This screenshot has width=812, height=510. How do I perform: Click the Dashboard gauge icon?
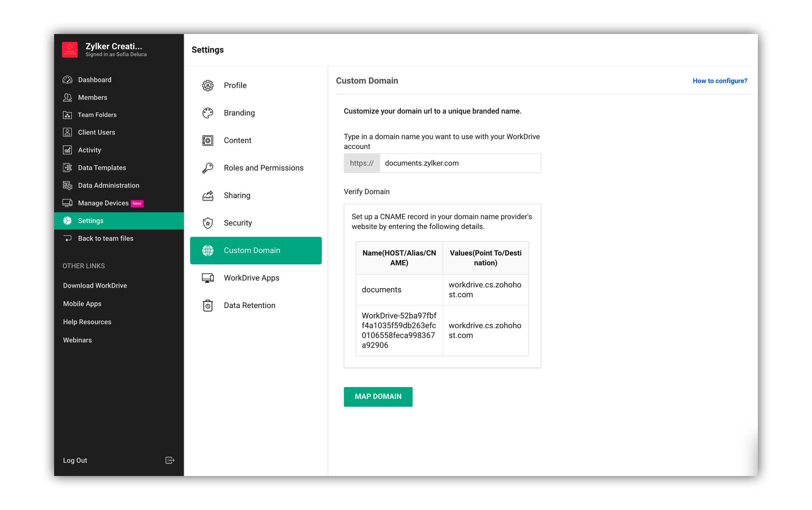pos(67,80)
